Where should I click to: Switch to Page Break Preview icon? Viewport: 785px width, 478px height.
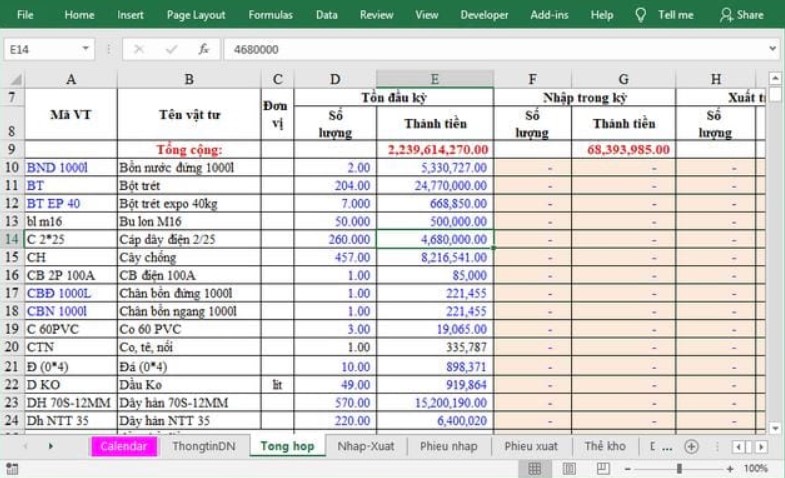(x=603, y=468)
